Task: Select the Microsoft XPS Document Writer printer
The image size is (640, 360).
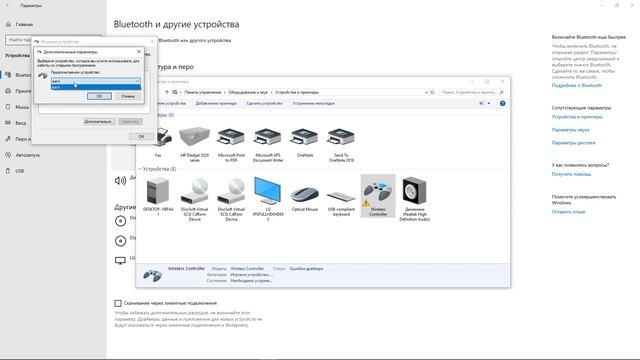Action: point(267,136)
